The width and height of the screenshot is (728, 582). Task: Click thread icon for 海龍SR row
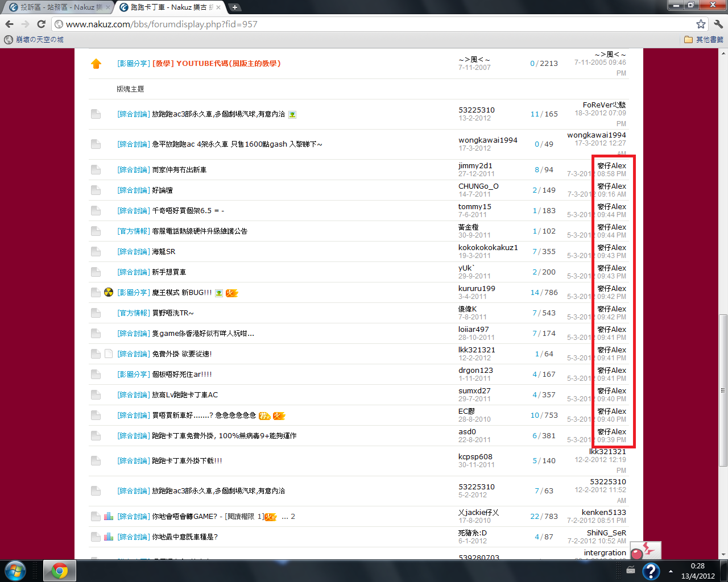[96, 252]
